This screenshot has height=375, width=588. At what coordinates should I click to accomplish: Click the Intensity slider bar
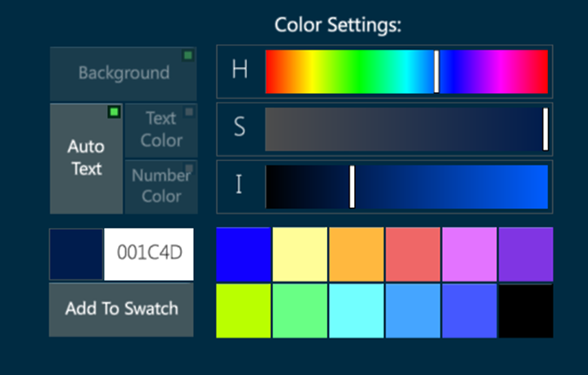406,187
